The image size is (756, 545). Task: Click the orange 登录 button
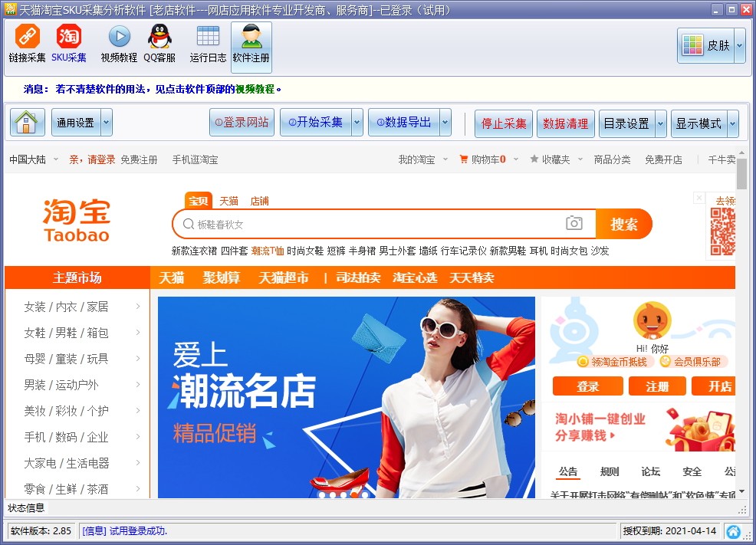[x=588, y=386]
